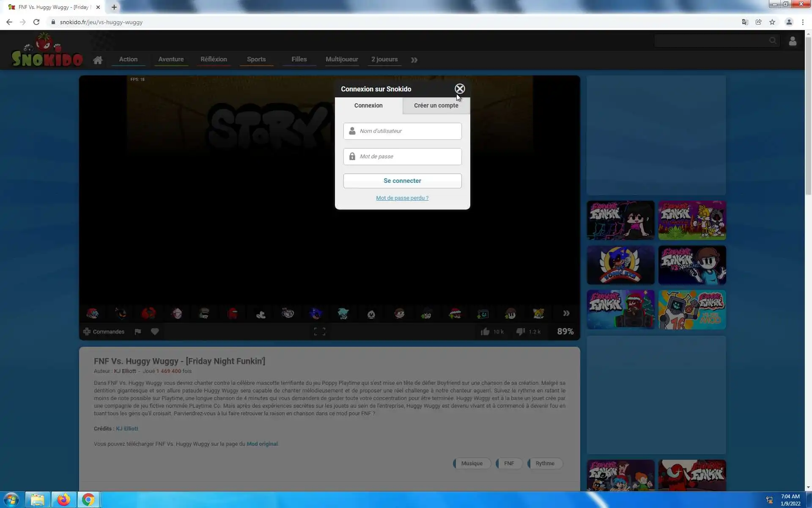This screenshot has width=812, height=508.
Task: Open Commandes controls panel
Action: (104, 331)
